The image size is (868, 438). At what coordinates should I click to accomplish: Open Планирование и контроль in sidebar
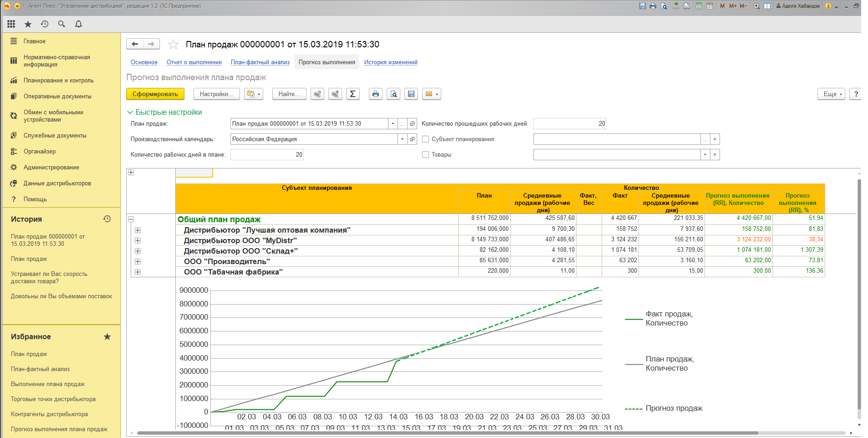(x=58, y=80)
